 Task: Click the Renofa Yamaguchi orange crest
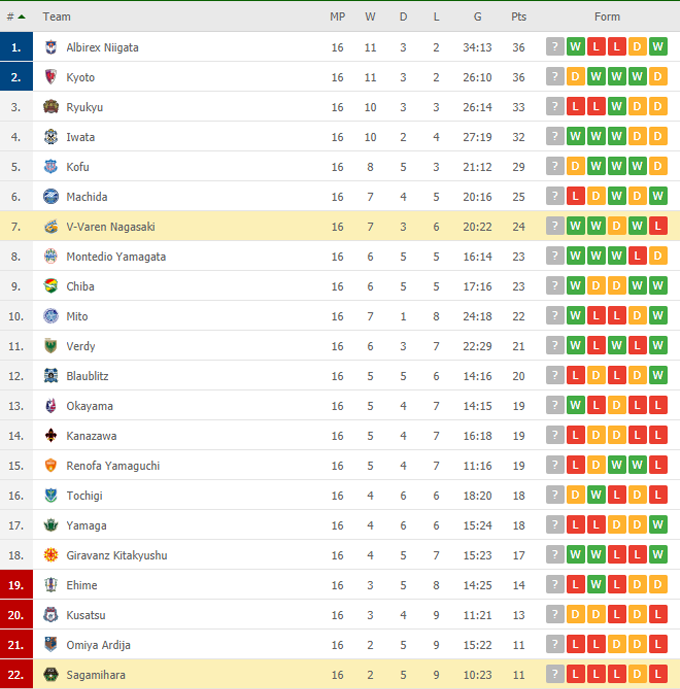click(51, 466)
